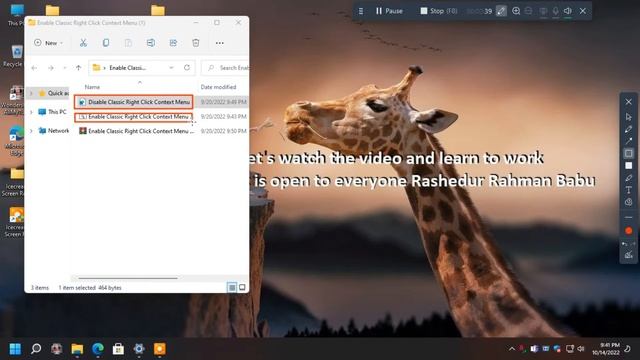Screen dimensions: 640x360
Task: Expand the Quick access tree node
Action: 31,93
